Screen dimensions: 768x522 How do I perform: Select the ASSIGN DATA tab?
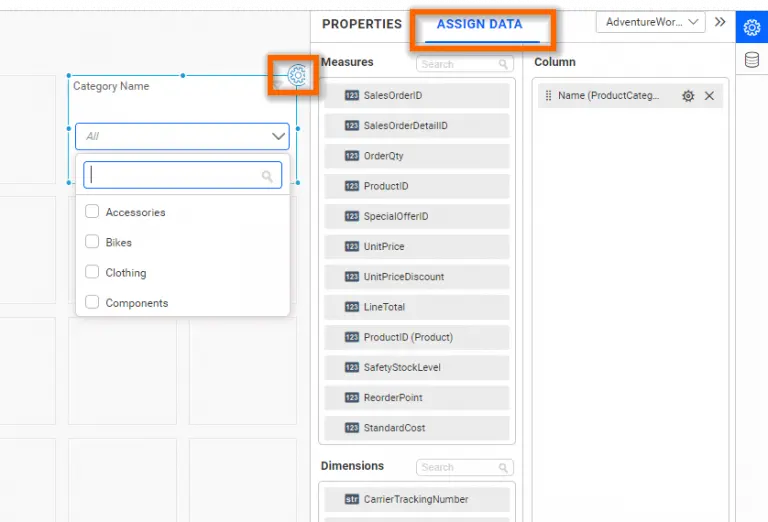pyautogui.click(x=479, y=24)
